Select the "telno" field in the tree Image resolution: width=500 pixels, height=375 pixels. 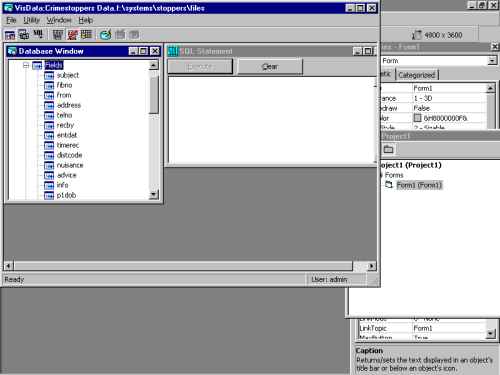(x=64, y=115)
